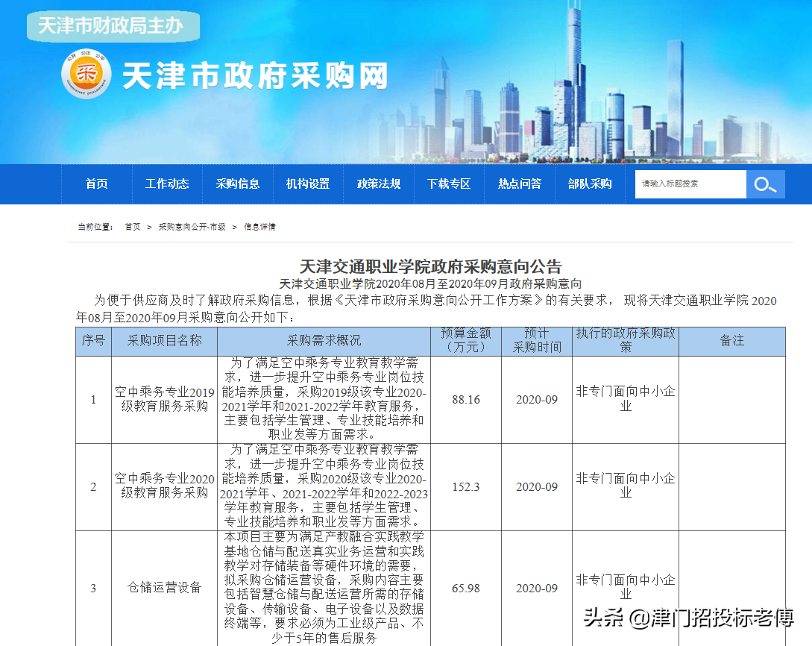Open the 部队采购 menu item
Viewport: 812px width, 646px height.
click(591, 184)
